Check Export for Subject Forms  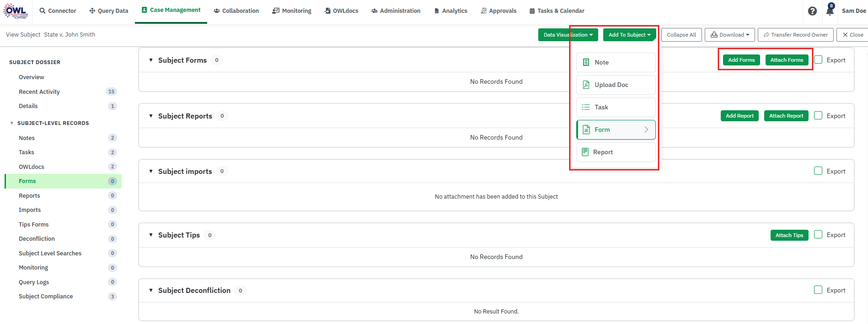click(x=818, y=59)
